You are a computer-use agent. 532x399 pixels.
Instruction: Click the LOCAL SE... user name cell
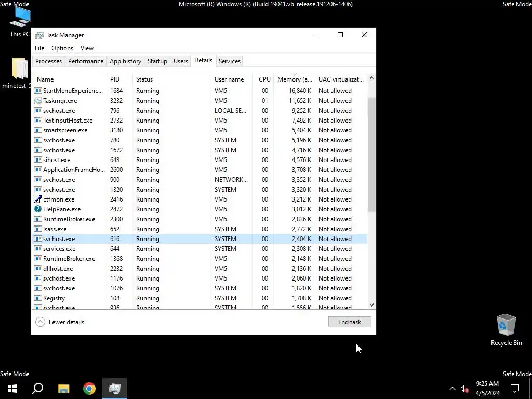(x=230, y=111)
